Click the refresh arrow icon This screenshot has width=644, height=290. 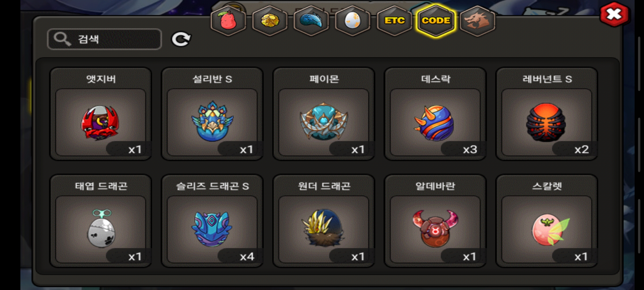(181, 39)
